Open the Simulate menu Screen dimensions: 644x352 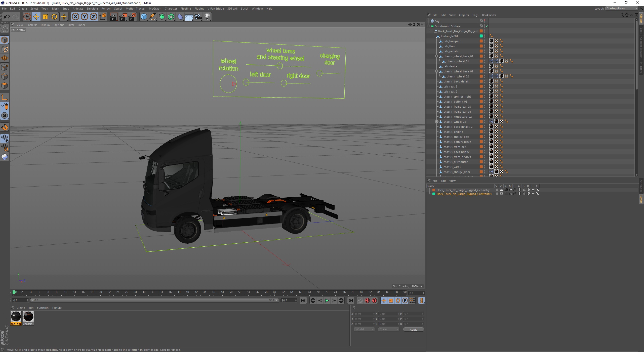pyautogui.click(x=92, y=9)
